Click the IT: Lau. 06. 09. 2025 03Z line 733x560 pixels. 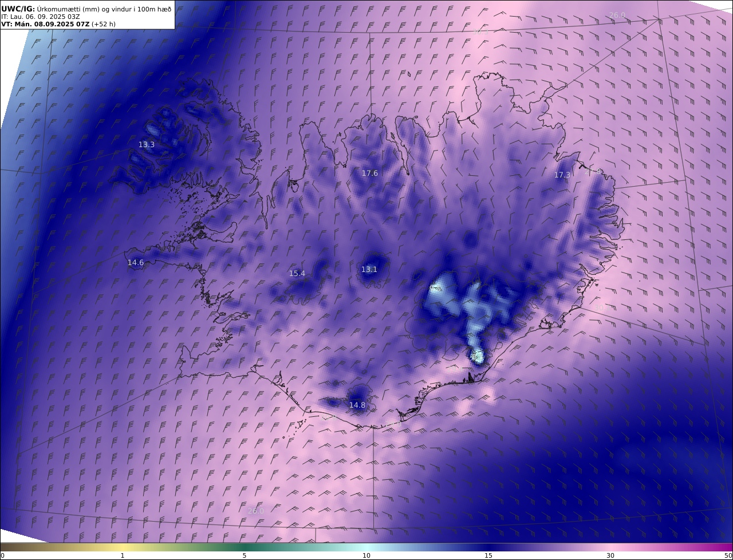click(40, 17)
